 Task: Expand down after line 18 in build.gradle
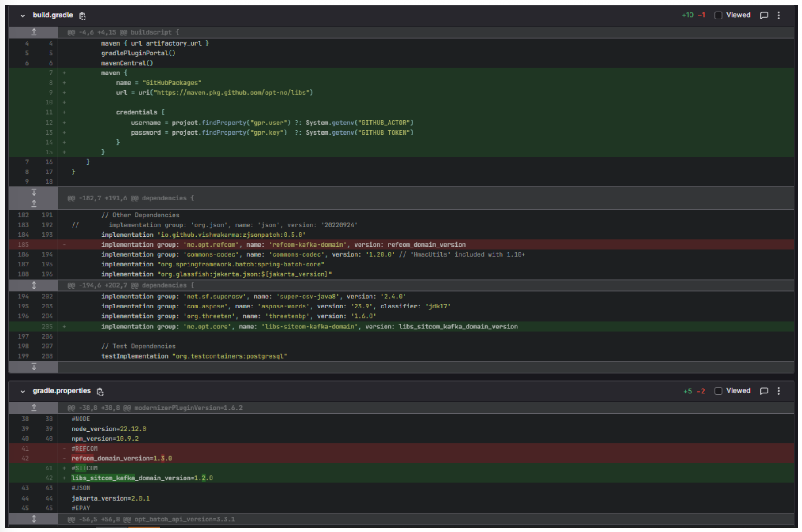pos(34,193)
